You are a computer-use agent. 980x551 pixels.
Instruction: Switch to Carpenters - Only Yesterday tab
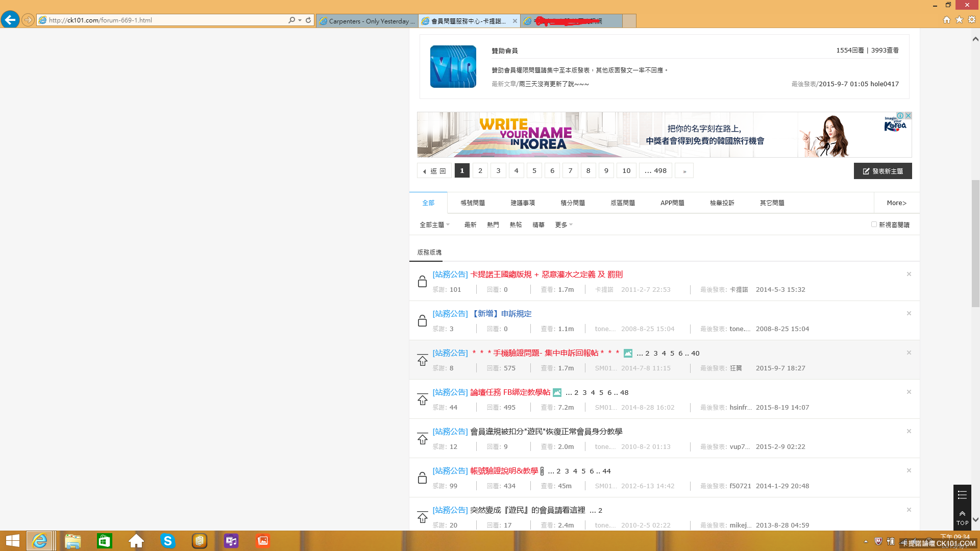click(x=367, y=21)
